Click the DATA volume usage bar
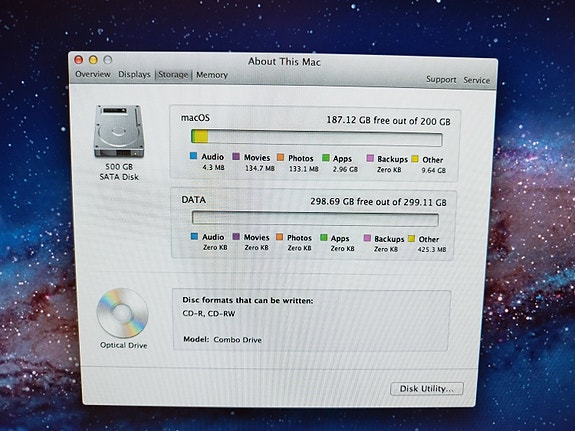 [315, 218]
